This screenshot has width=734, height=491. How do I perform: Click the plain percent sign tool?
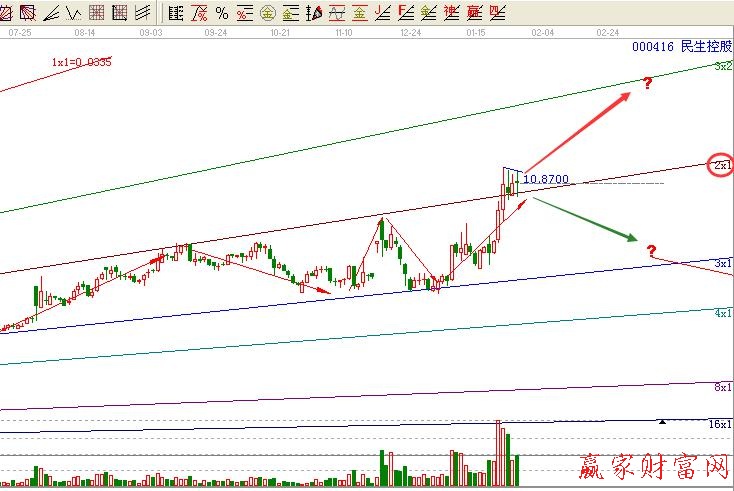coord(222,13)
